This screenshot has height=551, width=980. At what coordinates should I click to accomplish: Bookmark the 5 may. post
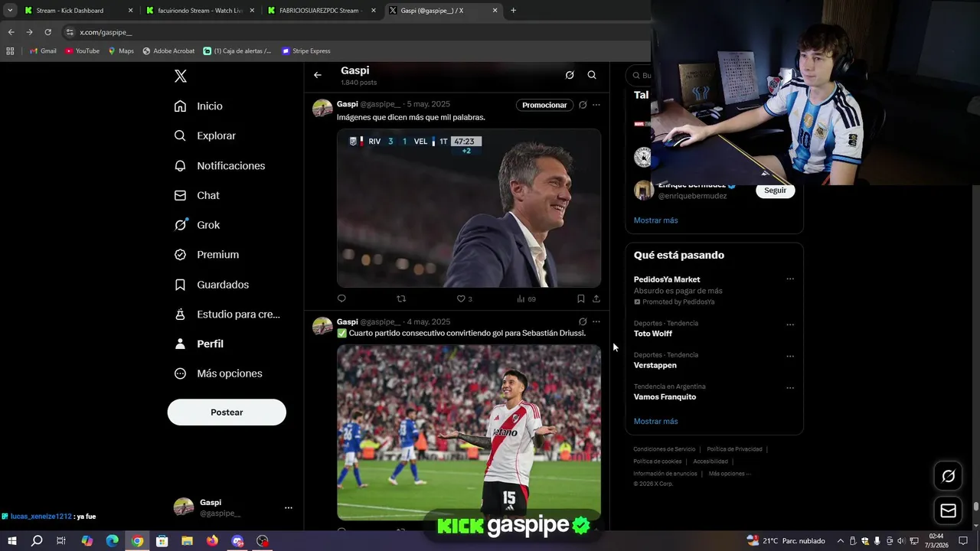click(580, 298)
